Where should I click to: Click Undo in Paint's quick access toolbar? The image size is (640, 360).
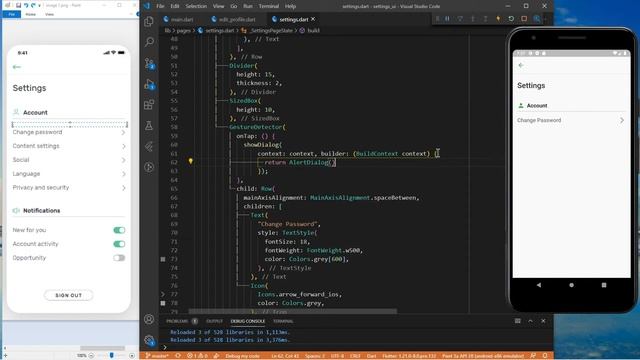tap(26, 5)
